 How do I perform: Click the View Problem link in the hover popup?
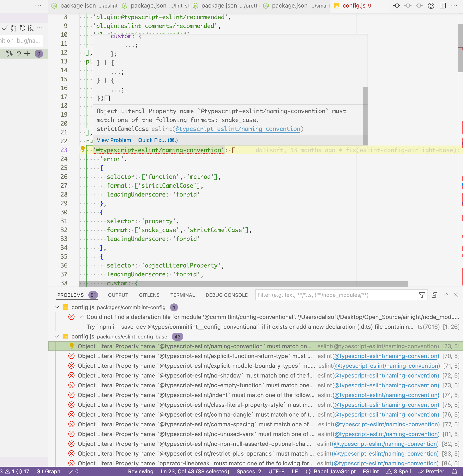[114, 140]
